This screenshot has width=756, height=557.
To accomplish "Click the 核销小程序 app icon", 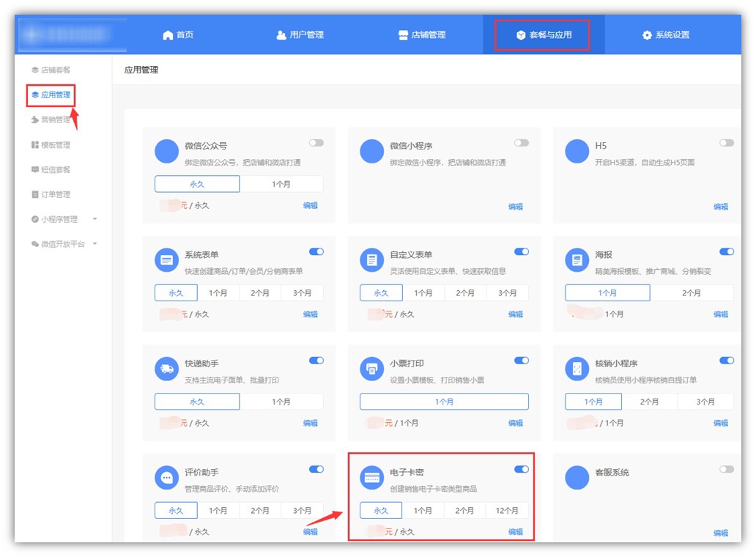I will [x=577, y=369].
